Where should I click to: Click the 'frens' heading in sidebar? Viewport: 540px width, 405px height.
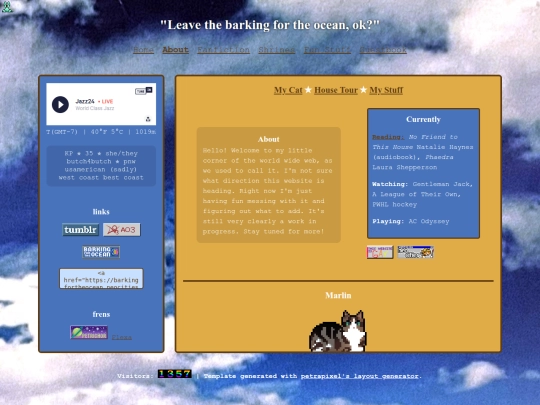click(x=101, y=314)
